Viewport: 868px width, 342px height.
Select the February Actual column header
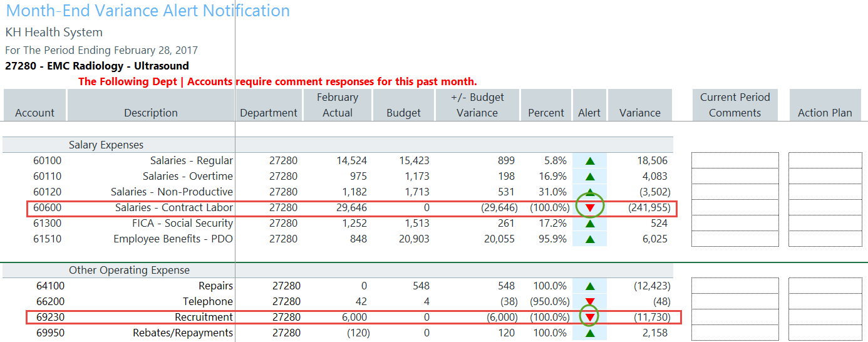click(x=338, y=105)
